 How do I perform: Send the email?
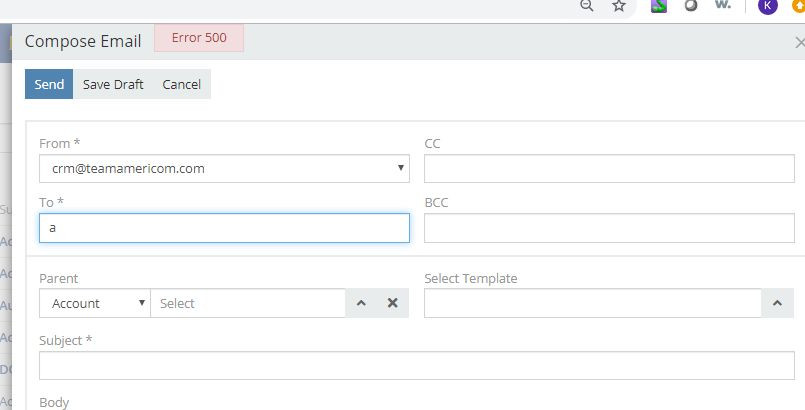click(49, 84)
